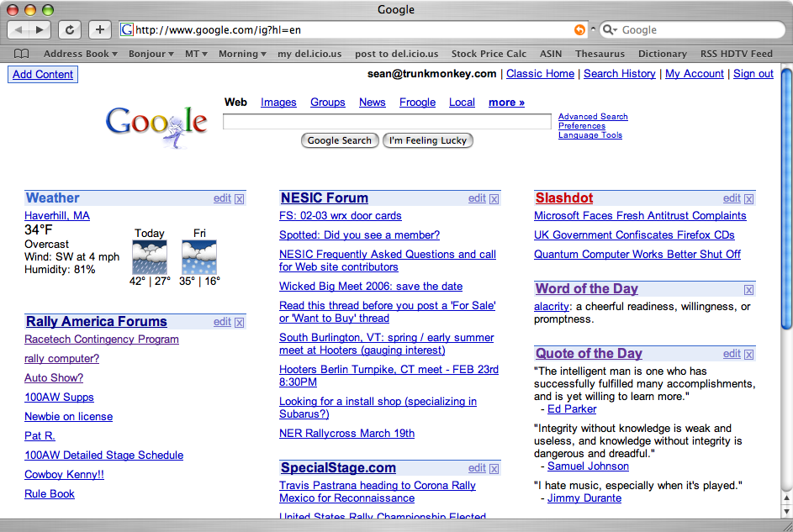This screenshot has height=532, width=793.
Task: Close the Slashdot module
Action: coord(749,199)
